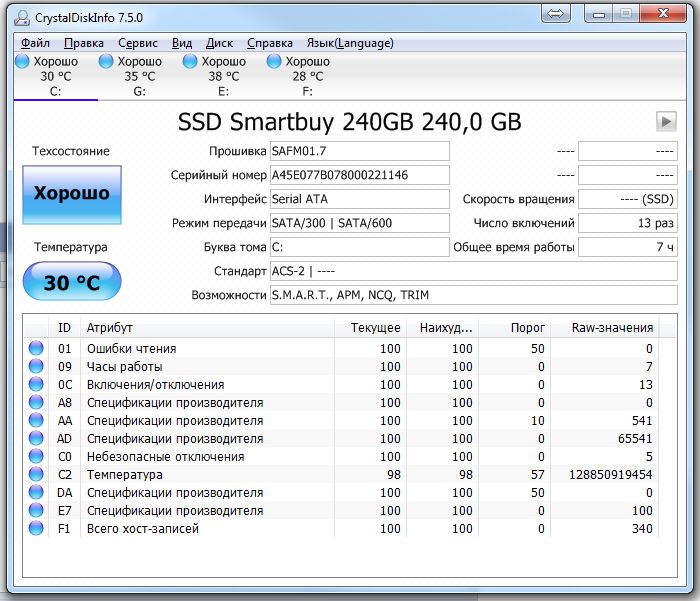Click status icon of attribute 09 Часы работы
The height and width of the screenshot is (601, 700).
click(36, 366)
